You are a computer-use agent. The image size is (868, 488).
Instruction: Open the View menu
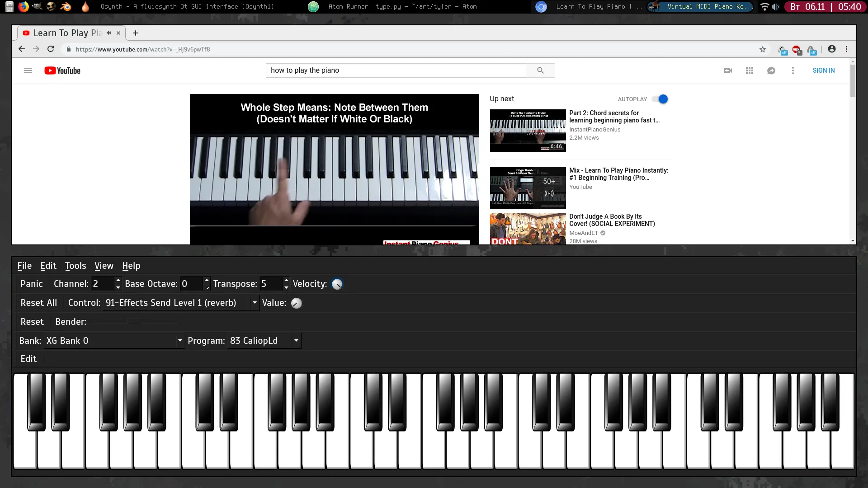coord(104,266)
